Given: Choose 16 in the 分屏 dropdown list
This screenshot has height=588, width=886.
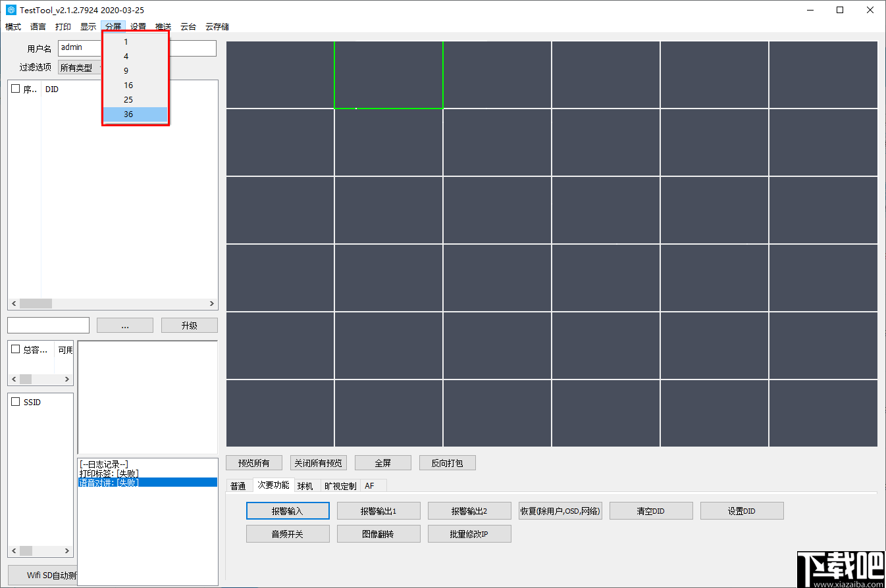Looking at the screenshot, I should 128,85.
